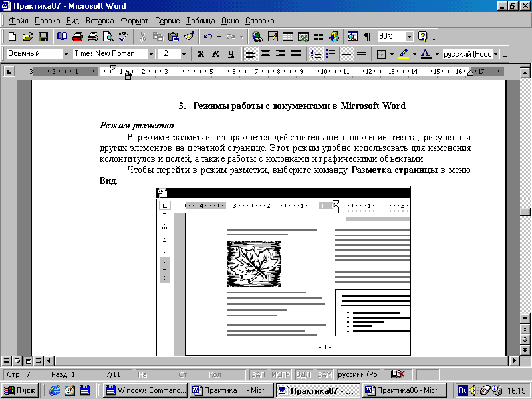Open font size 12 dropdown
This screenshot has width=532, height=399.
[x=184, y=54]
